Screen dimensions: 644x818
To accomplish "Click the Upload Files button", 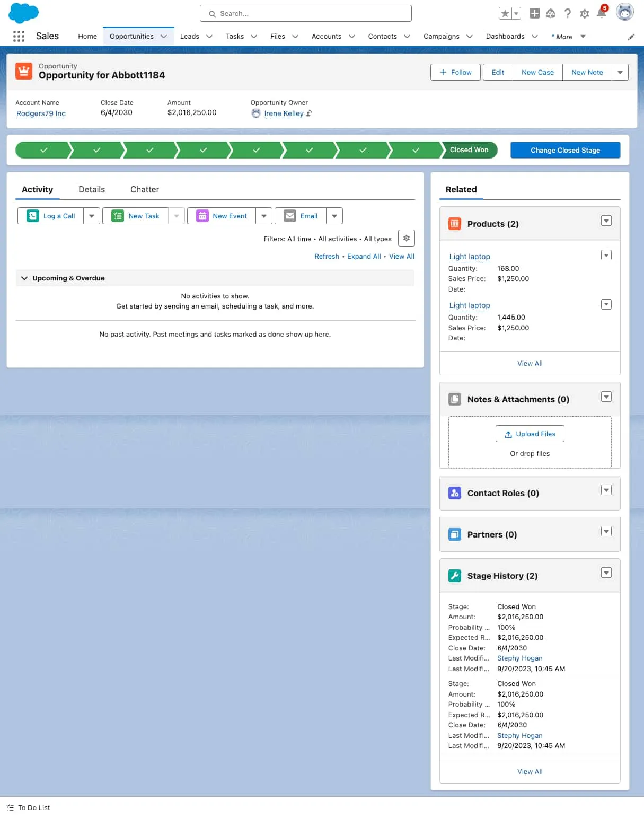I will (x=530, y=434).
